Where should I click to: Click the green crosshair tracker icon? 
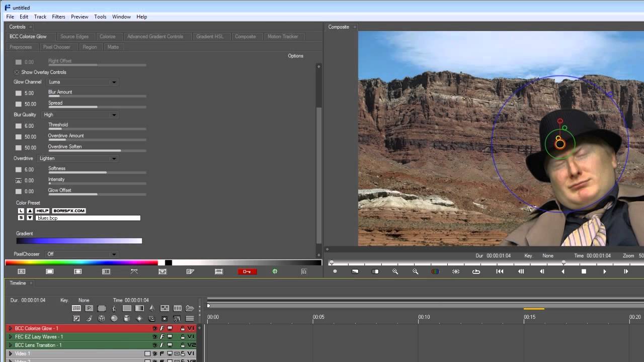point(275,271)
